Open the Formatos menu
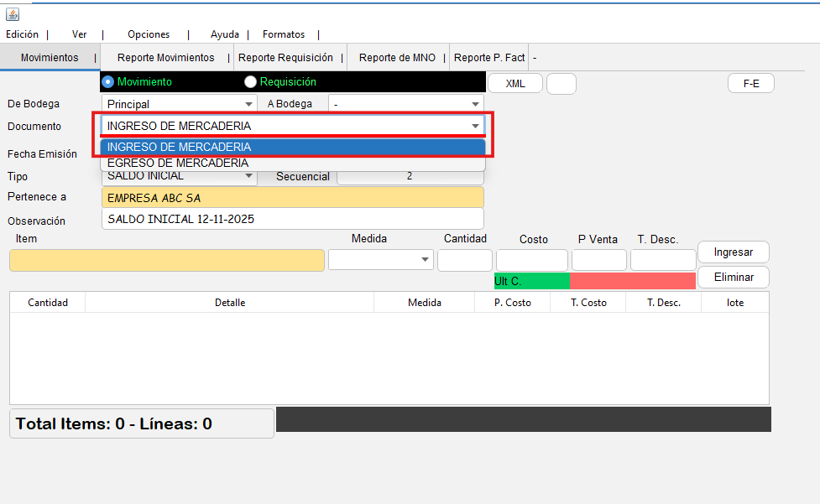 pyautogui.click(x=284, y=34)
